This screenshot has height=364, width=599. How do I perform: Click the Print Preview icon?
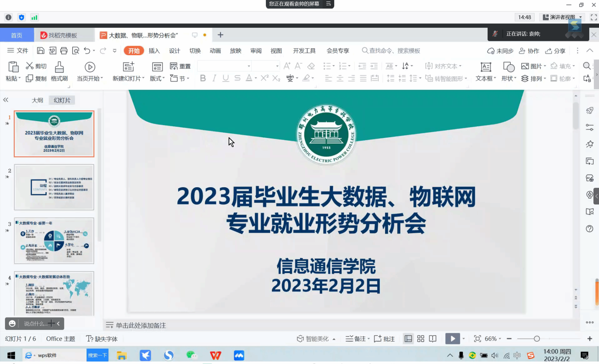(75, 51)
